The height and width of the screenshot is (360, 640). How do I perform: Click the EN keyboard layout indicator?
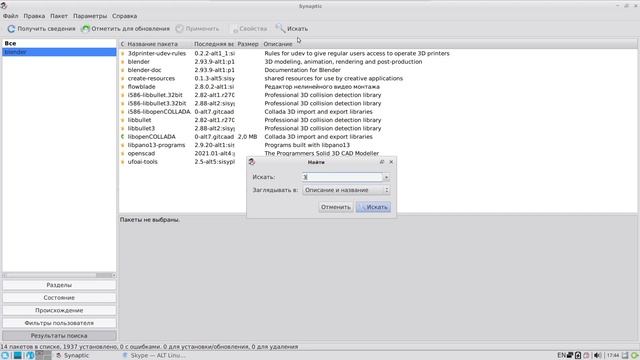[x=561, y=356]
